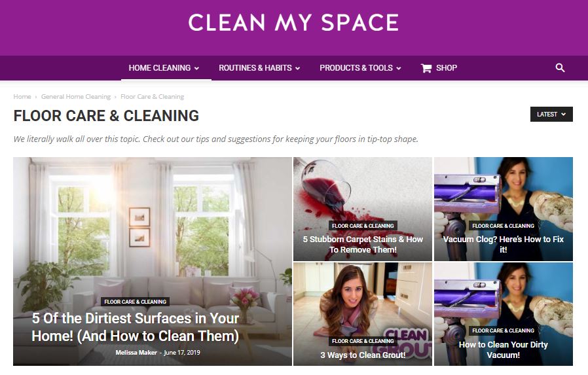
Task: Click category tag on featured living room article
Action: tap(136, 302)
